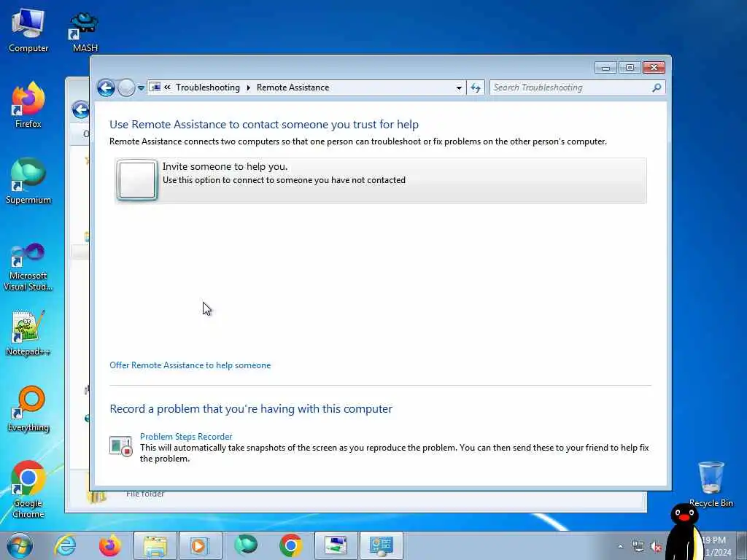
Task: Select Remote Assistance breadcrumb segment
Action: pyautogui.click(x=293, y=87)
